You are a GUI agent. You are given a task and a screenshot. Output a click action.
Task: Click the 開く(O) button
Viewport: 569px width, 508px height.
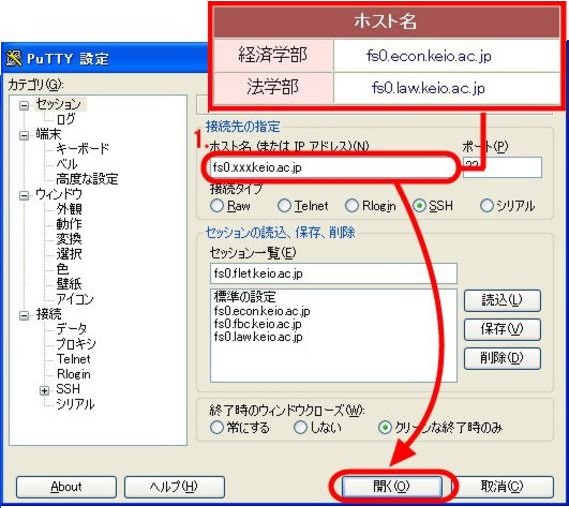[392, 487]
